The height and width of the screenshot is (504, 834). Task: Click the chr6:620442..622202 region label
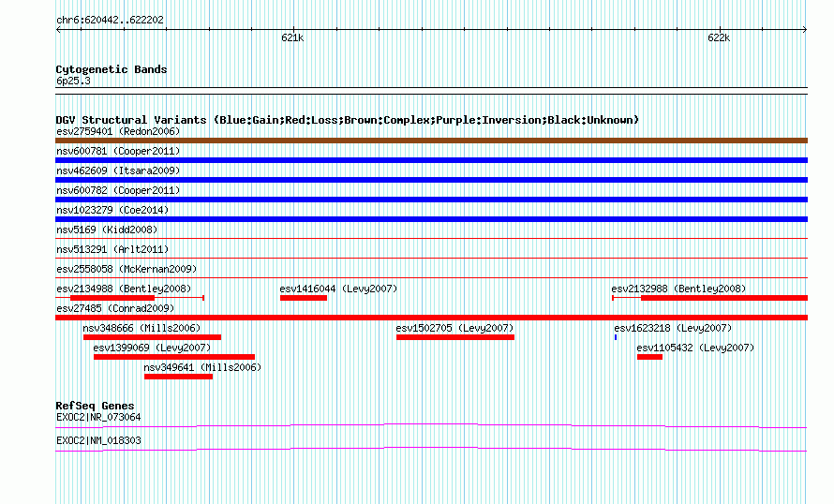tap(110, 21)
